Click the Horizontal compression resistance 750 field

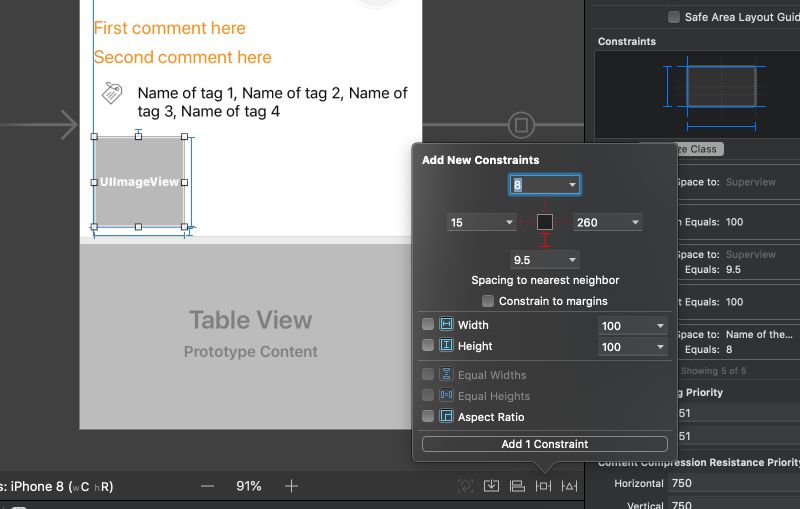pos(734,483)
